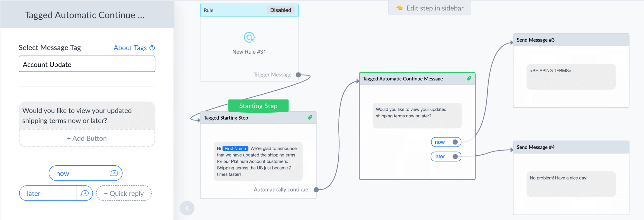Add a new + Quick reply

click(x=124, y=193)
